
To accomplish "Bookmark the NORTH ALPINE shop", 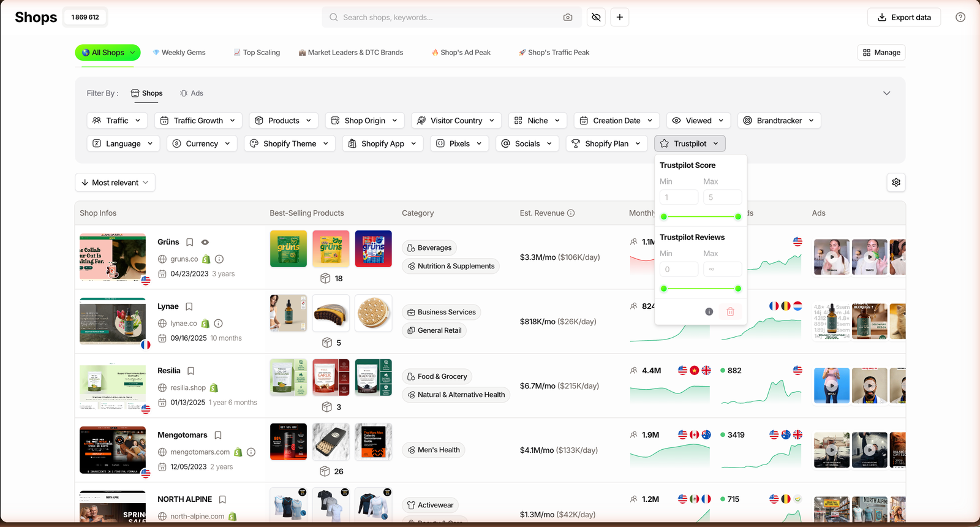I will [x=222, y=499].
